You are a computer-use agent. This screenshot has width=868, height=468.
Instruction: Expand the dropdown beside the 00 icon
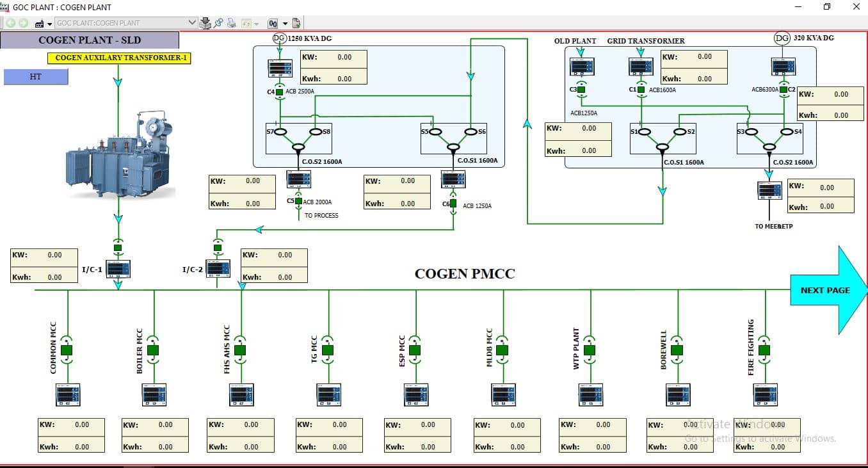click(x=284, y=22)
